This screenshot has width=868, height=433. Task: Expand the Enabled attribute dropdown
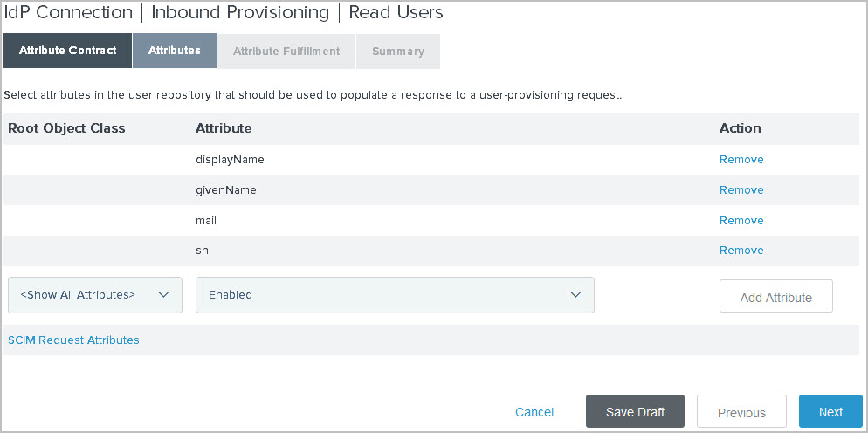point(395,295)
